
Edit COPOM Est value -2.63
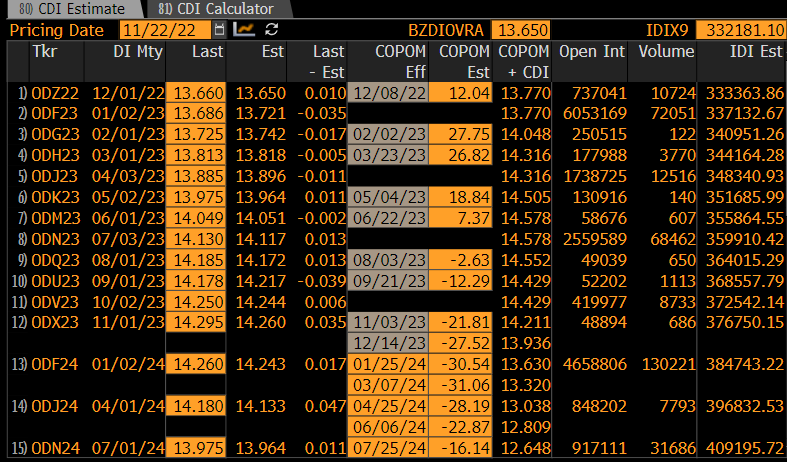[x=461, y=260]
